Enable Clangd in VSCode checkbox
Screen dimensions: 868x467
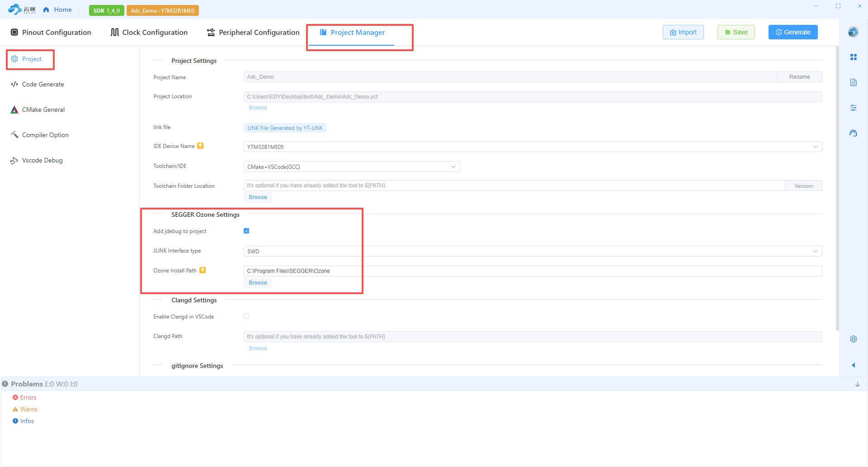tap(246, 316)
